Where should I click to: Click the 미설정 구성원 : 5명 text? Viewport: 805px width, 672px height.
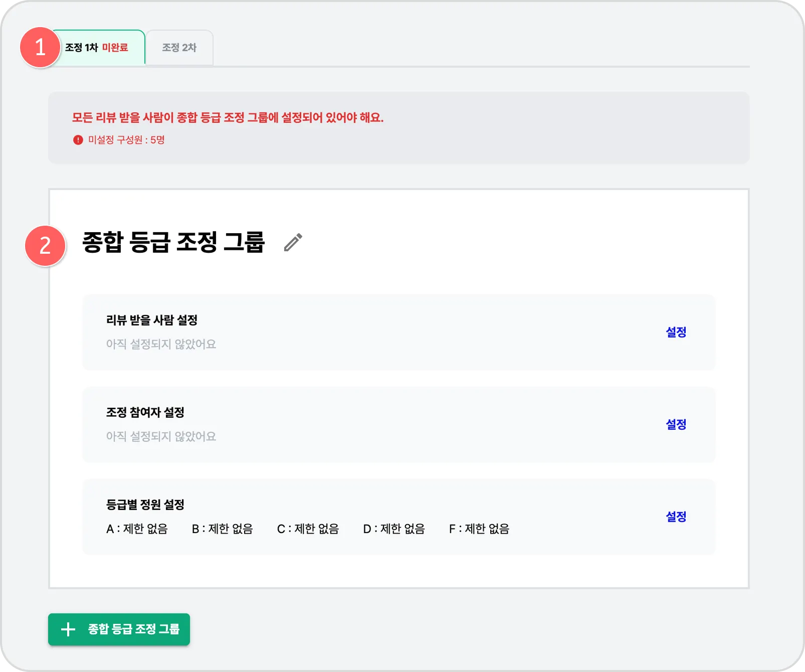126,140
